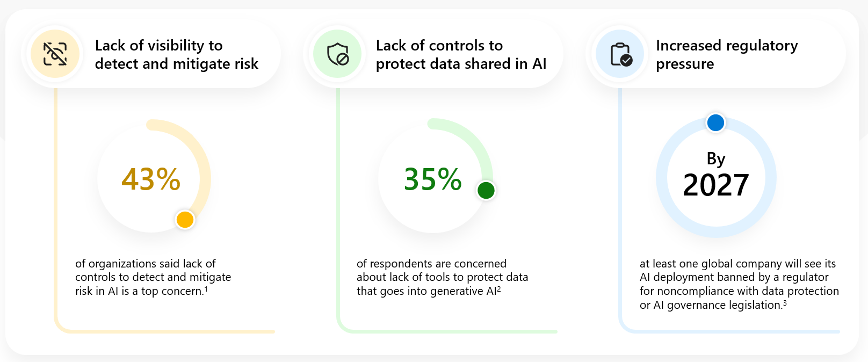Click the hidden-eye visibility icon
868x362 pixels.
click(x=55, y=54)
